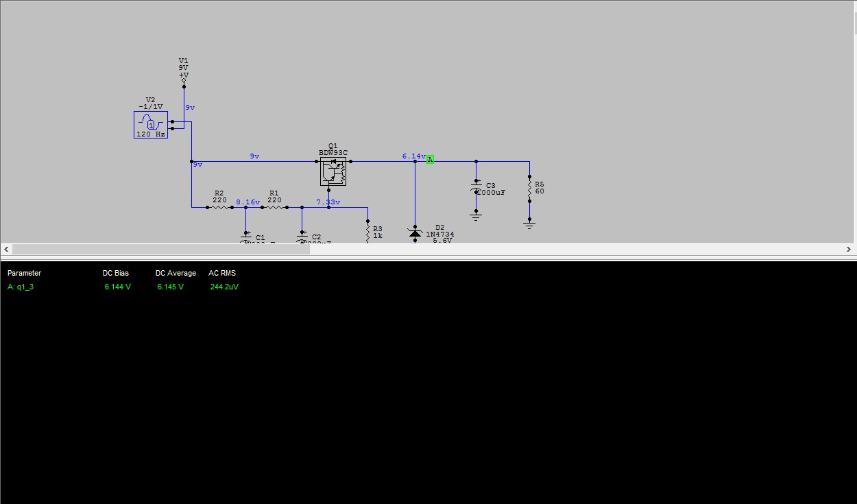Click the BDW93C part label
The image size is (857, 504).
coord(333,153)
